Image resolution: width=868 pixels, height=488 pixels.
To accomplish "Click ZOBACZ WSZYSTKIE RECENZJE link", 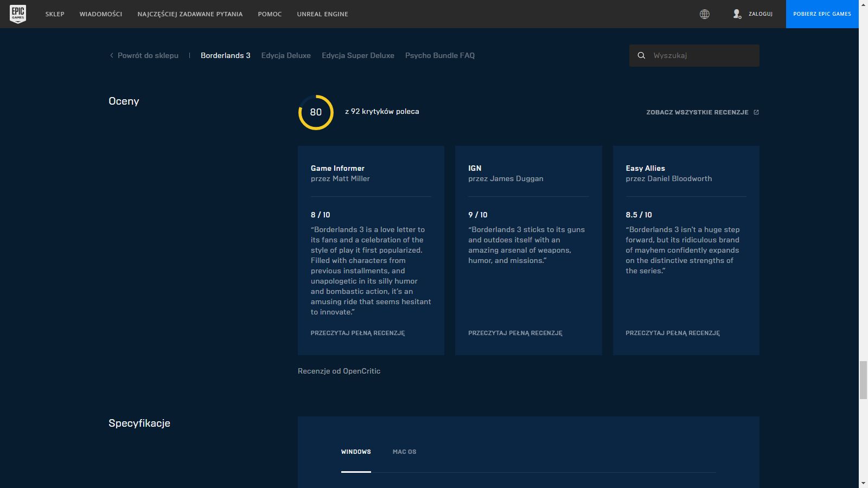I will tap(697, 112).
